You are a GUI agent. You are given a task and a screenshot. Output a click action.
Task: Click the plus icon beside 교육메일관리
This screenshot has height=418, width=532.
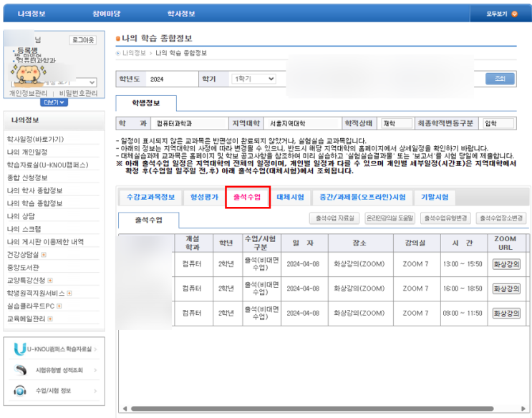click(50, 319)
